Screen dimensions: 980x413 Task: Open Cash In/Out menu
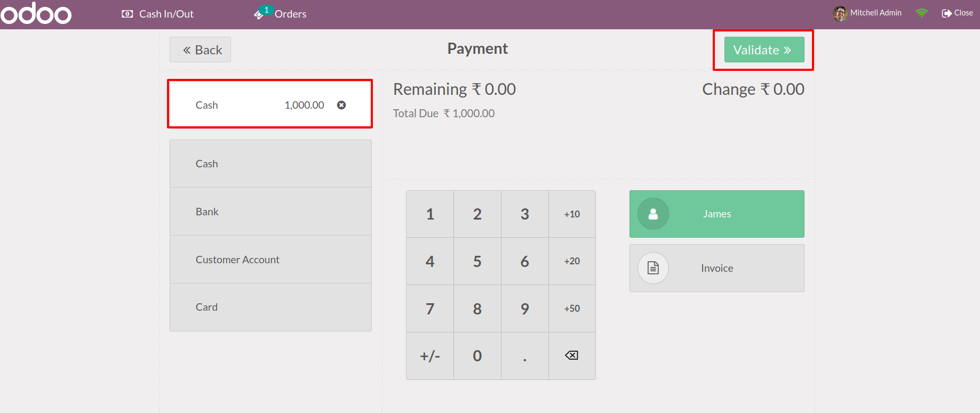158,14
